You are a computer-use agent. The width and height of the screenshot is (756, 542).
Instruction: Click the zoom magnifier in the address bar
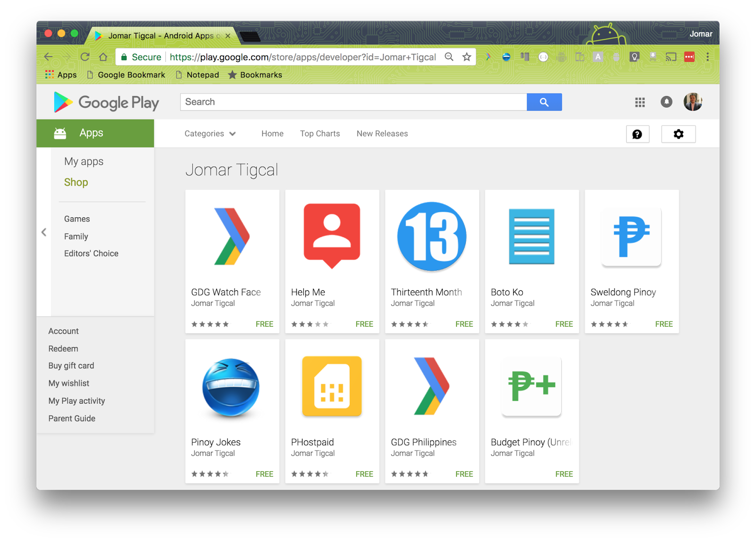(x=449, y=57)
